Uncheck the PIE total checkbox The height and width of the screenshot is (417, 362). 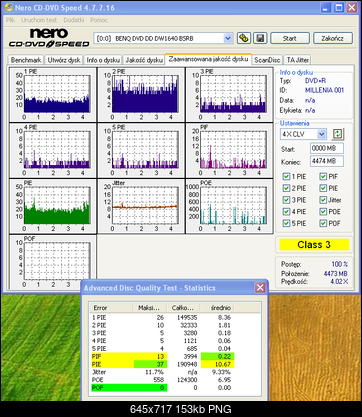(323, 188)
